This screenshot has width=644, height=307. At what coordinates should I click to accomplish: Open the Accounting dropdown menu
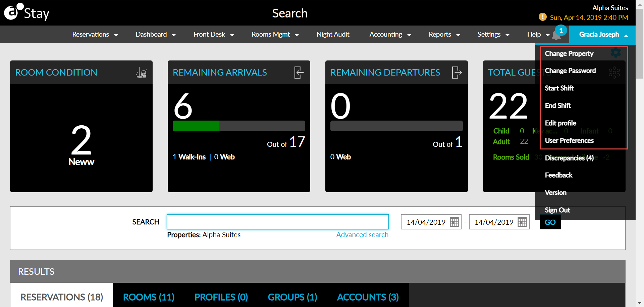tap(390, 35)
